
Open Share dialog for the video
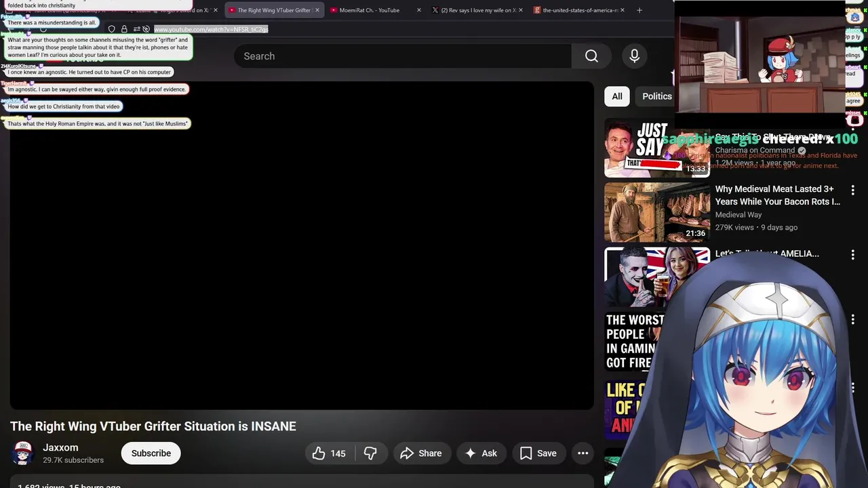[421, 453]
